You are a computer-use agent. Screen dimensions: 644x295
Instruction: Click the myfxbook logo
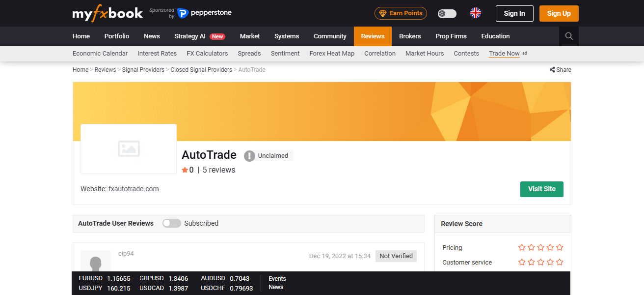pyautogui.click(x=107, y=14)
